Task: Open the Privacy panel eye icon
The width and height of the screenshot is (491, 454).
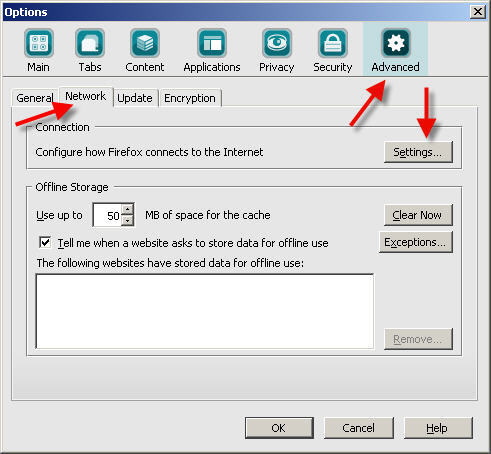Action: point(277,43)
